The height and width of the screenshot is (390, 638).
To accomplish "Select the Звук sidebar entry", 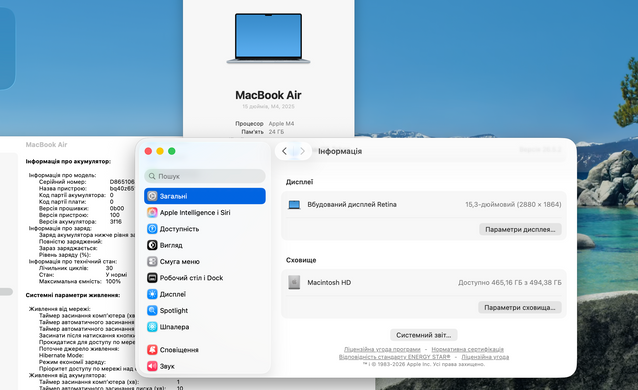I will (205, 366).
